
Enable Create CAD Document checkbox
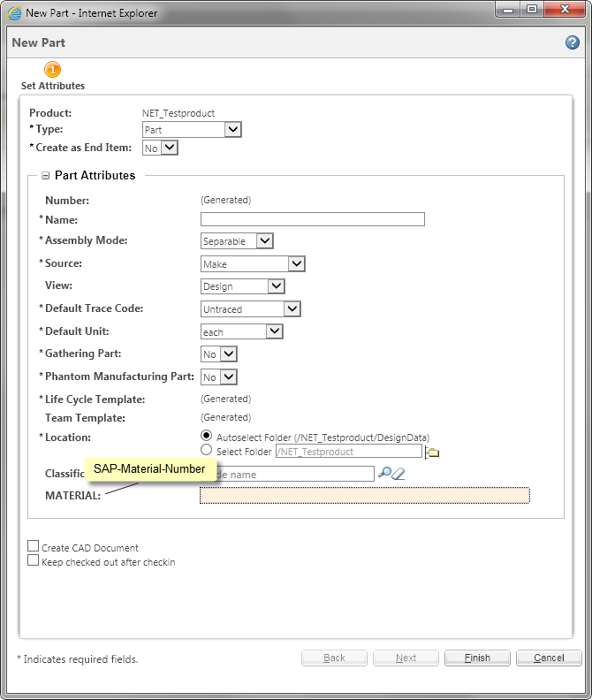click(x=33, y=546)
